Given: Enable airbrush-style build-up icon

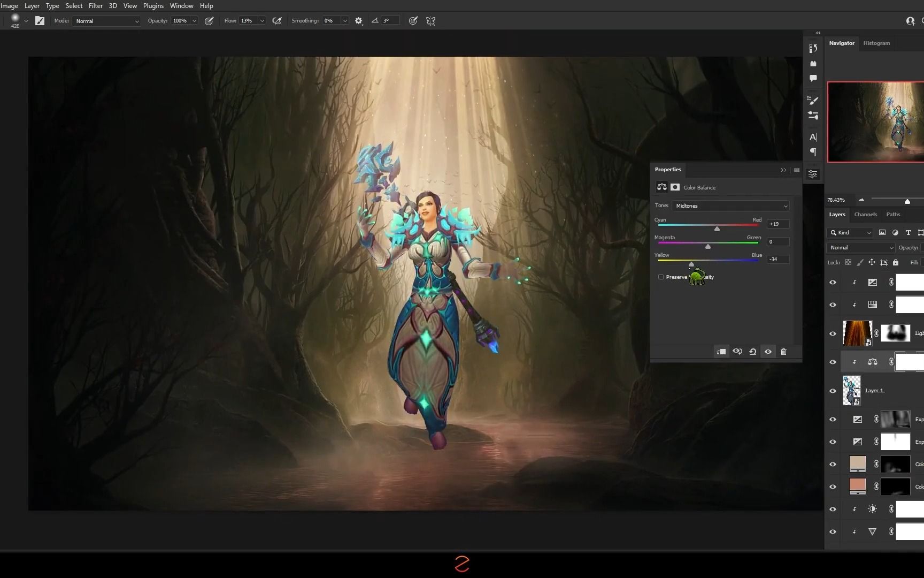Looking at the screenshot, I should [277, 21].
